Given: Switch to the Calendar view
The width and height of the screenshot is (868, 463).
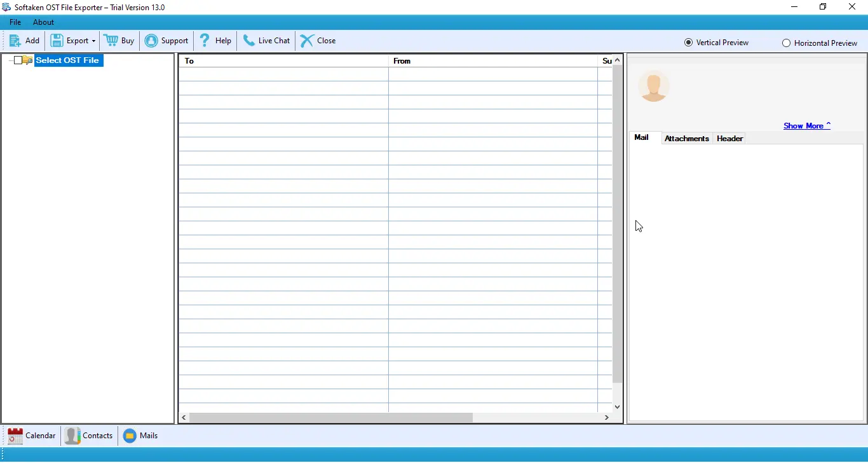Looking at the screenshot, I should pyautogui.click(x=31, y=436).
